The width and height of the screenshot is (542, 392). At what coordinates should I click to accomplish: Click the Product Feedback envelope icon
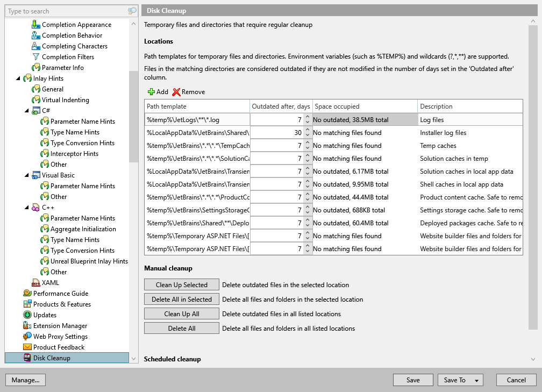coord(27,347)
